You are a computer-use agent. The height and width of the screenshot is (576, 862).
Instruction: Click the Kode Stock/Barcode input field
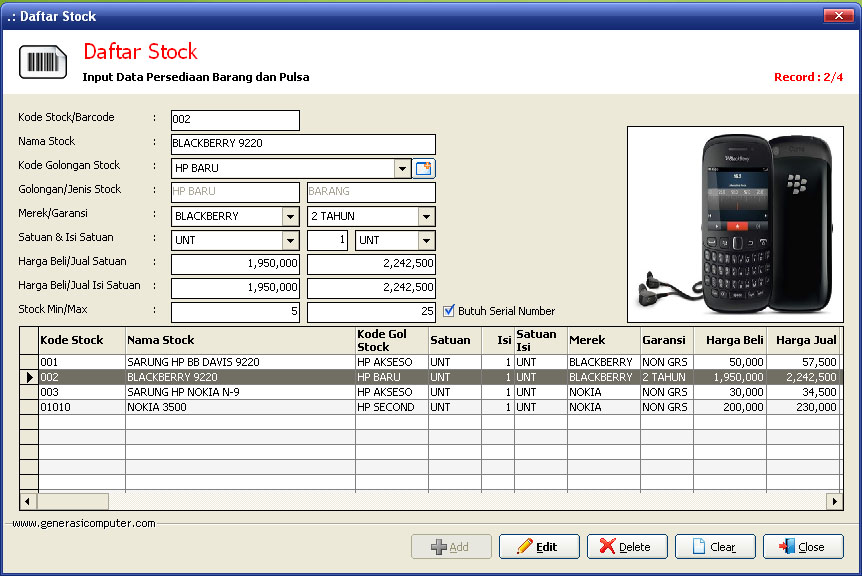coord(235,120)
